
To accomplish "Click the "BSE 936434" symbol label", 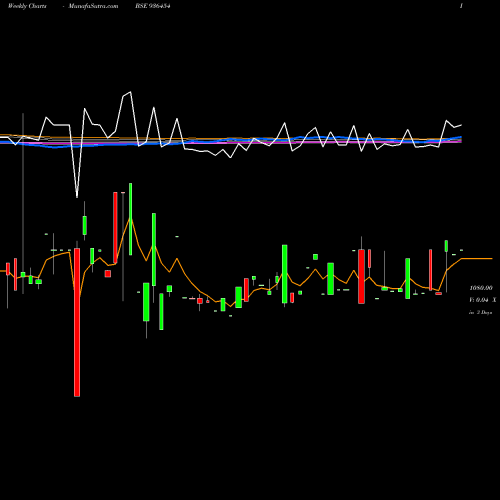I will click(x=153, y=6).
